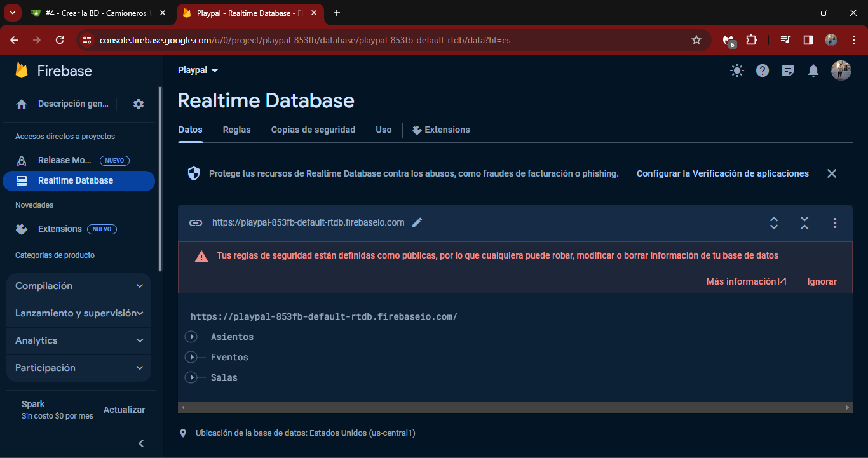Image resolution: width=868 pixels, height=458 pixels.
Task: Open the notifications bell
Action: coord(813,71)
